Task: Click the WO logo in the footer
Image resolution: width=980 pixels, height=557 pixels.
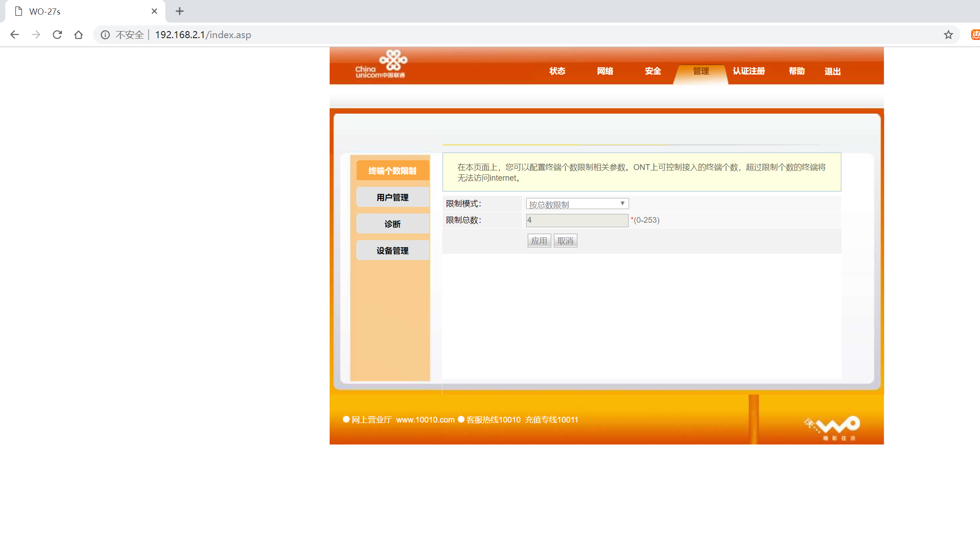Action: (x=832, y=428)
